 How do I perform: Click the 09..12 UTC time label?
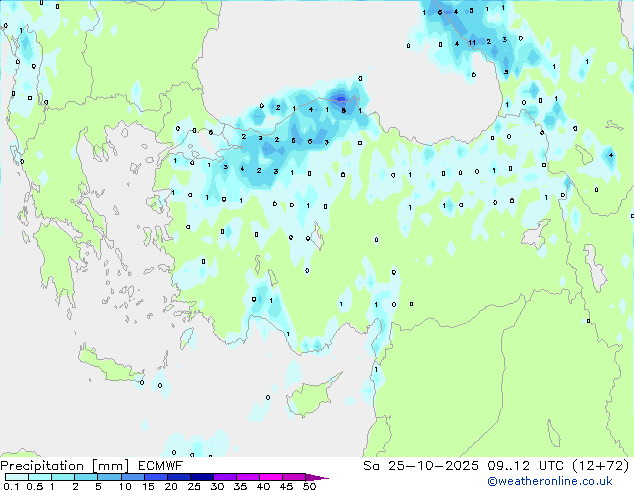point(526,466)
